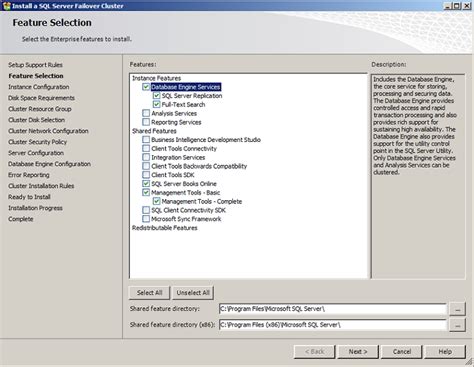Image resolution: width=474 pixels, height=367 pixels.
Task: Select Reporting Services label
Action: (x=176, y=122)
